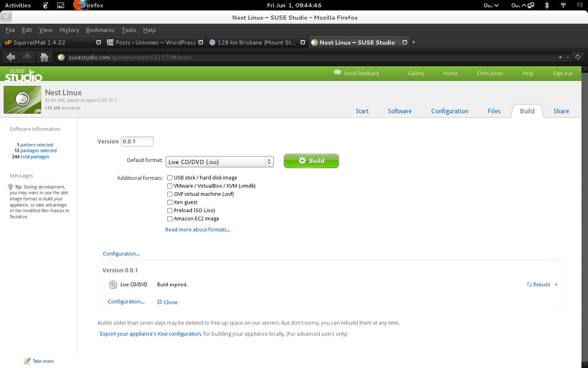
Task: Open the GNOME Activities overview
Action: pyautogui.click(x=18, y=5)
